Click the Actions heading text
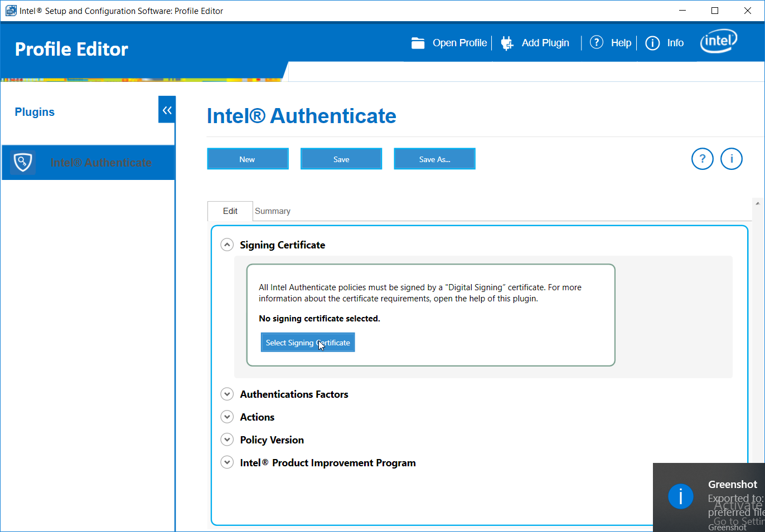This screenshot has height=532, width=765. (258, 417)
